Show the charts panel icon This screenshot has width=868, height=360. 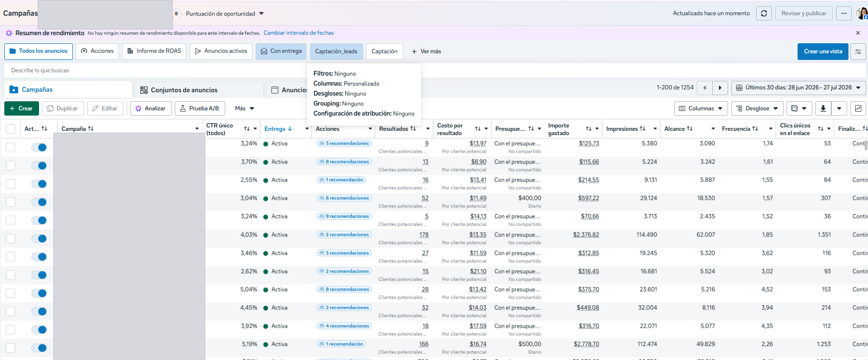point(858,108)
